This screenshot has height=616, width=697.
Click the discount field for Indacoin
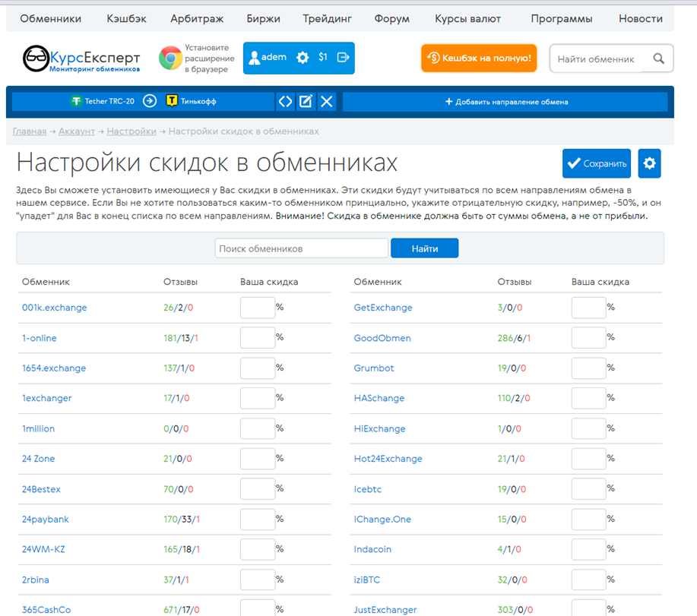589,549
